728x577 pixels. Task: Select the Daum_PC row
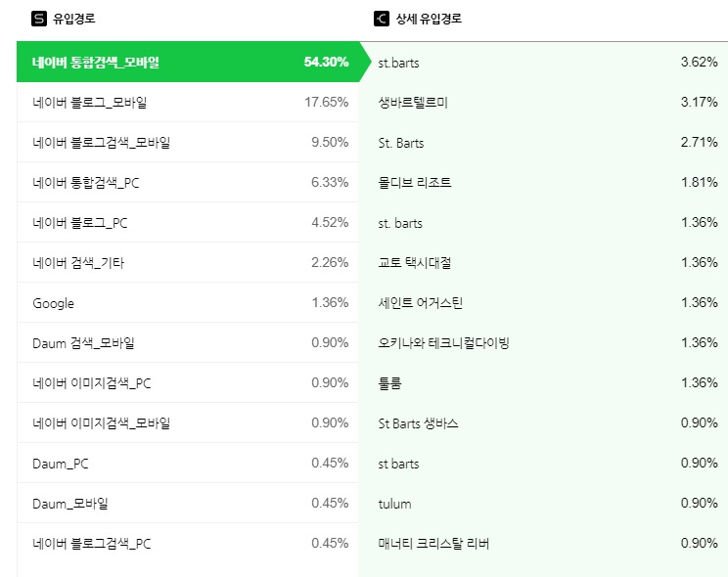tap(188, 464)
